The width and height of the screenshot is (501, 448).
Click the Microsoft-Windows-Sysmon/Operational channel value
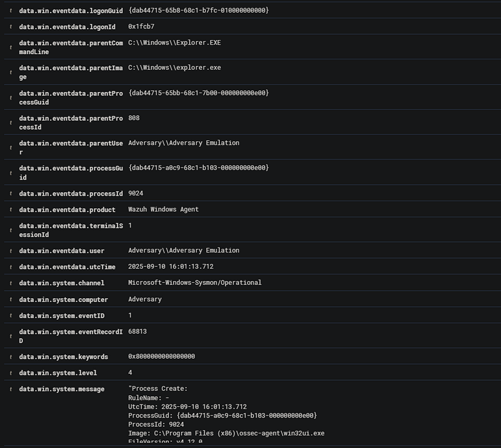(x=195, y=282)
